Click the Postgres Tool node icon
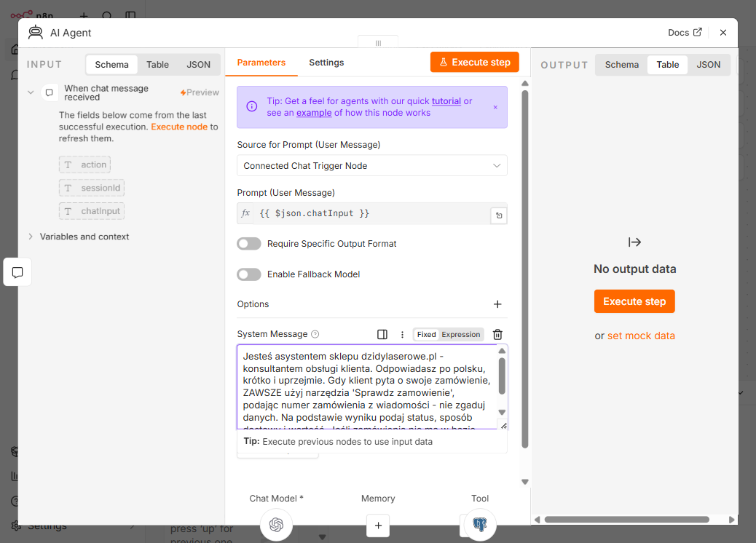The width and height of the screenshot is (756, 543). tap(480, 524)
